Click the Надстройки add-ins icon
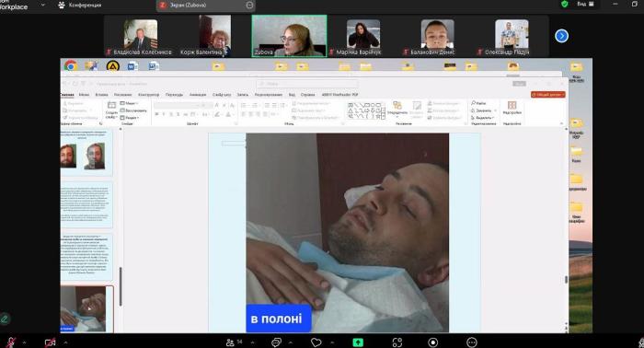This screenshot has height=348, width=644. [512, 108]
